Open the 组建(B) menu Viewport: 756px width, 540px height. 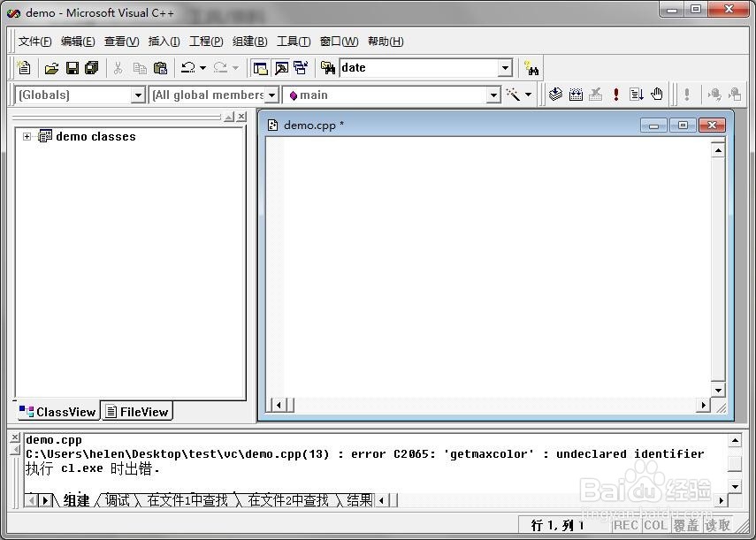pyautogui.click(x=249, y=42)
